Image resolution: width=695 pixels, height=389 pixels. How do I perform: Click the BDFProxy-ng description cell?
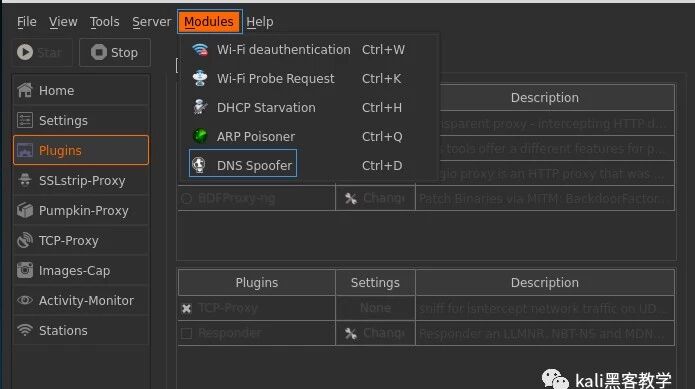pyautogui.click(x=545, y=198)
